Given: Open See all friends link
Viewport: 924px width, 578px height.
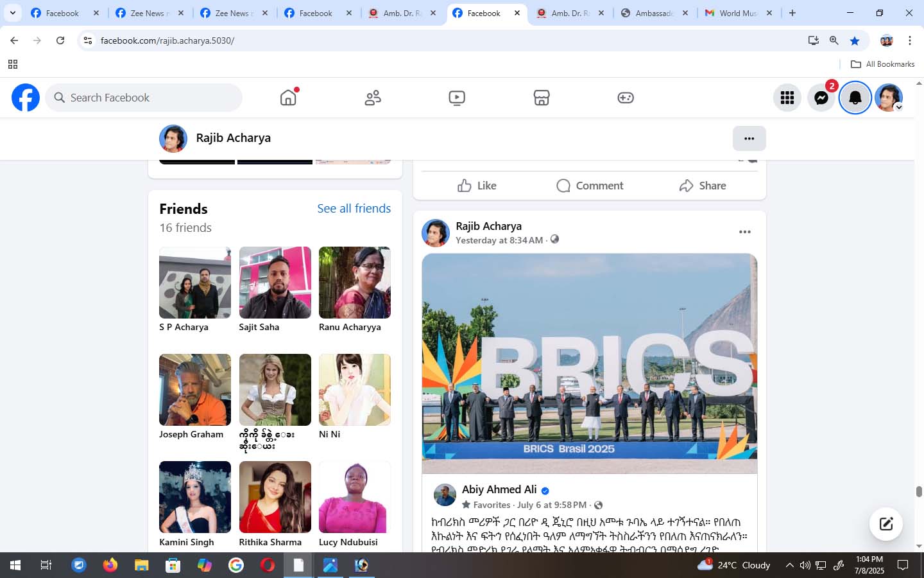Looking at the screenshot, I should [354, 208].
